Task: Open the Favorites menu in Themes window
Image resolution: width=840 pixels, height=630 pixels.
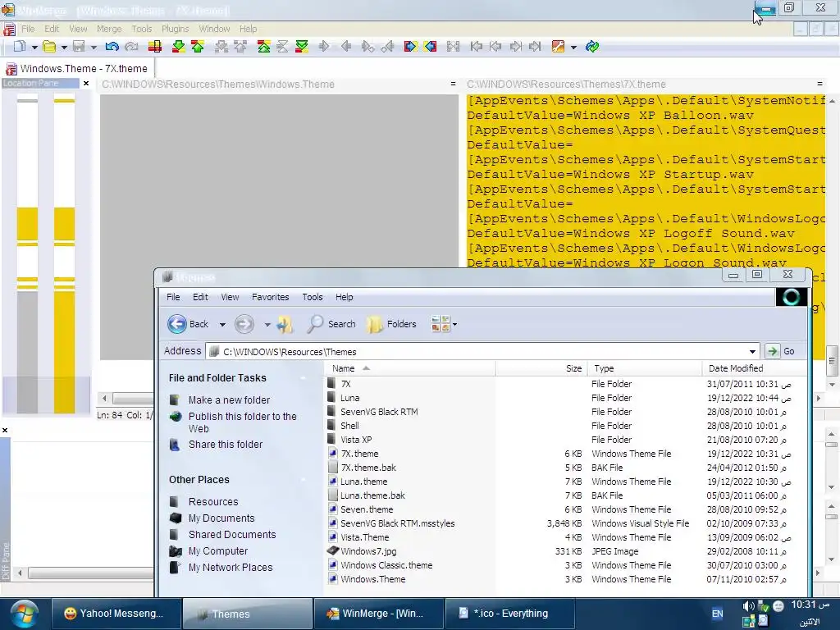Action: pos(270,297)
